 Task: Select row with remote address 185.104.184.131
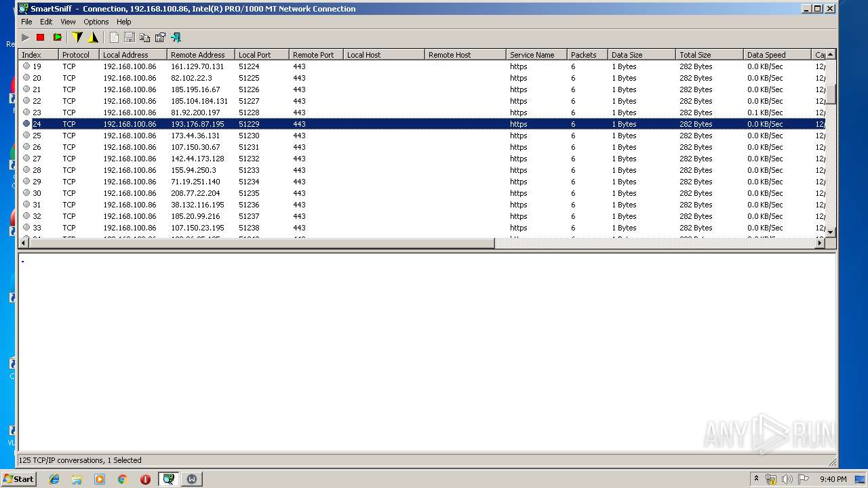point(422,101)
